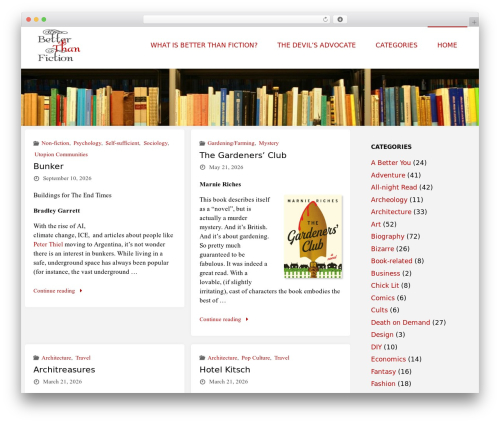Click the clock icon next to September 10, 2026
This screenshot has width=500, height=423.
point(36,179)
